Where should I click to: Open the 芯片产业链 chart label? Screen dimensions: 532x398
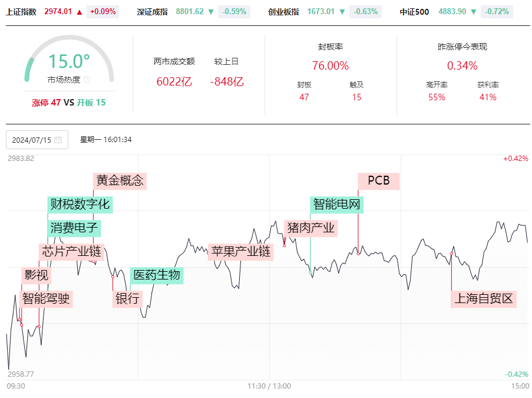click(x=71, y=252)
